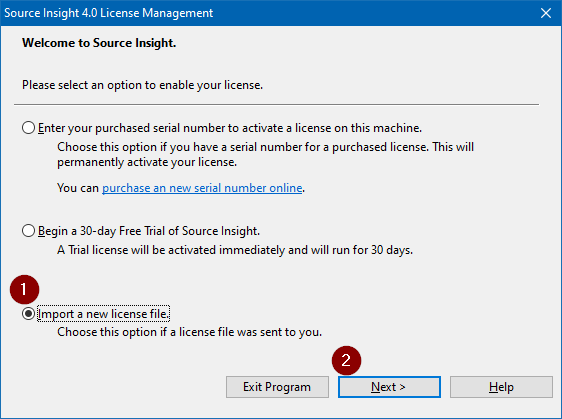562x419 pixels.
Task: Click the 'Welcome to Source Insight.' heading
Action: click(99, 43)
